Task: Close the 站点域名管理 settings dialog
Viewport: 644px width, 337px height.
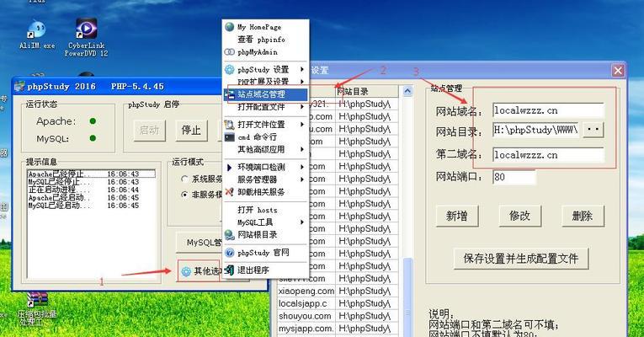Action: coord(618,71)
